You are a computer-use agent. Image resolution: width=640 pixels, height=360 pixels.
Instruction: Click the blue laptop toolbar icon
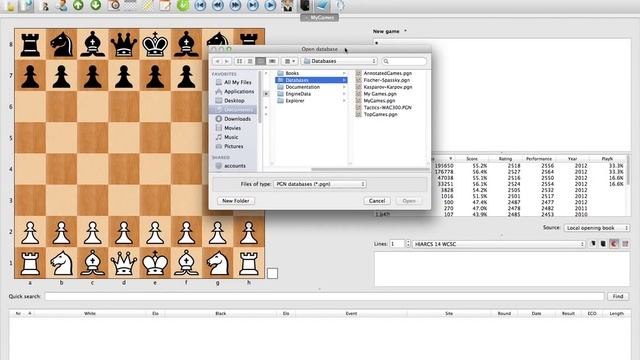click(322, 5)
